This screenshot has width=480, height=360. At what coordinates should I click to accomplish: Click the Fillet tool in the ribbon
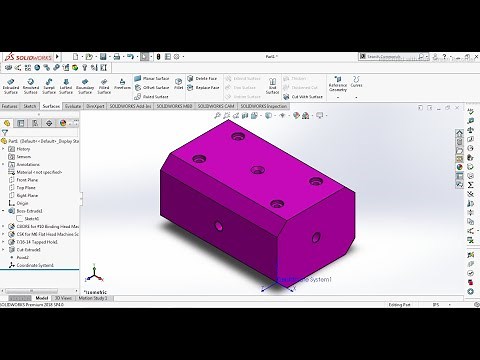coord(179,84)
